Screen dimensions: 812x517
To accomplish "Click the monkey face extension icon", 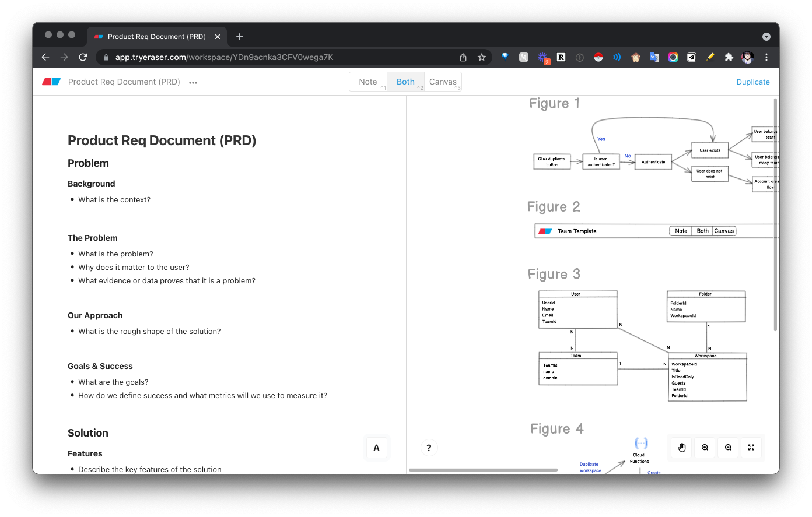I will (x=636, y=57).
